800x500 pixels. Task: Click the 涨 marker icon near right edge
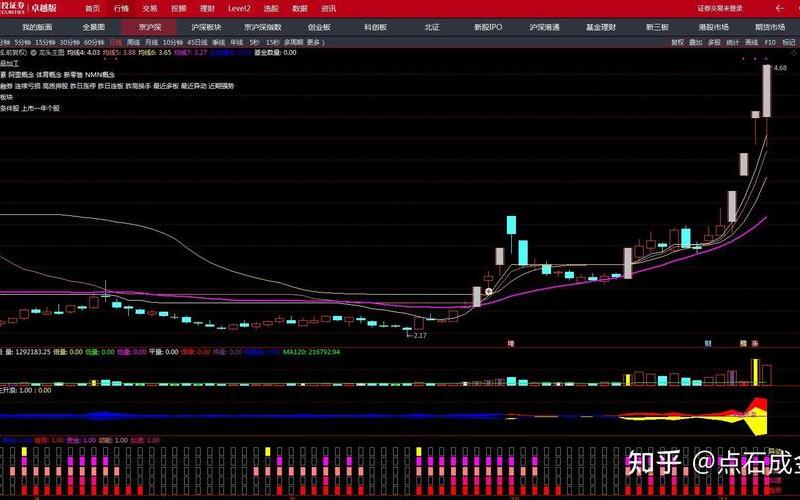(x=756, y=343)
